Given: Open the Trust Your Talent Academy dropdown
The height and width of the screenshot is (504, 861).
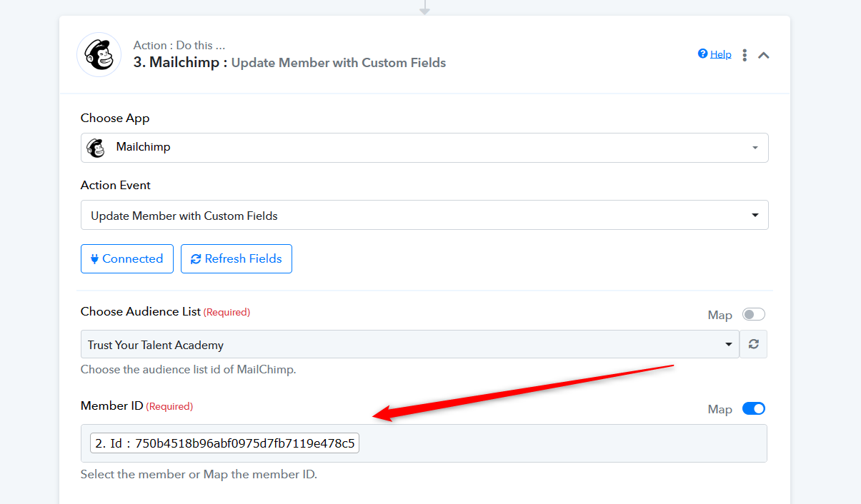Looking at the screenshot, I should coord(410,344).
